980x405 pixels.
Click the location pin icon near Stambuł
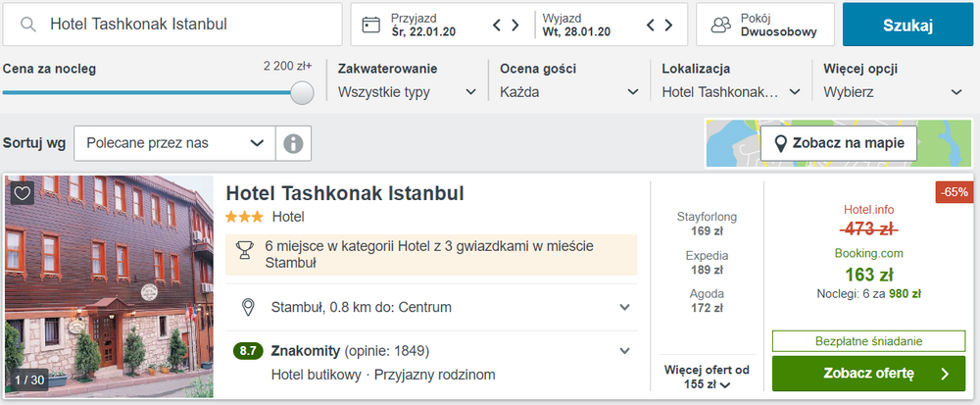coord(248,308)
